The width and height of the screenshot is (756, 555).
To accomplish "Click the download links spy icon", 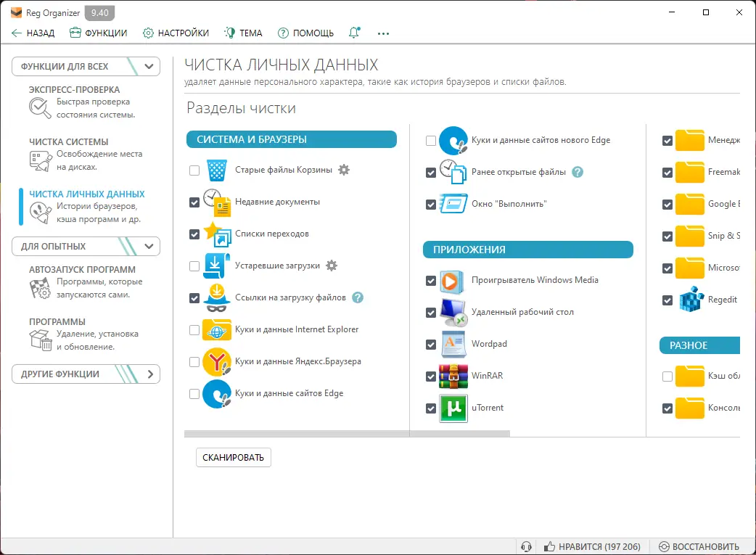I will pos(217,297).
